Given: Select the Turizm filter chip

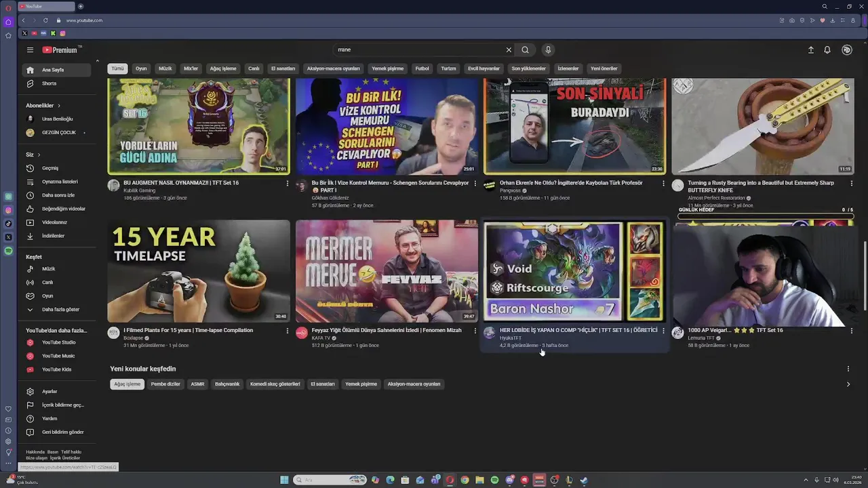Looking at the screenshot, I should (x=448, y=68).
